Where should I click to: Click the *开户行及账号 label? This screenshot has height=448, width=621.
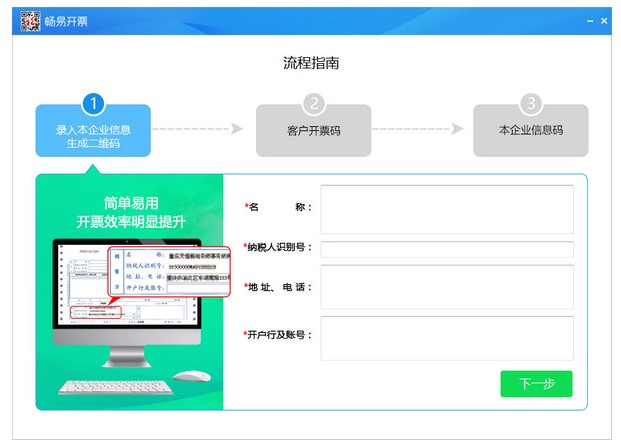click(x=277, y=335)
